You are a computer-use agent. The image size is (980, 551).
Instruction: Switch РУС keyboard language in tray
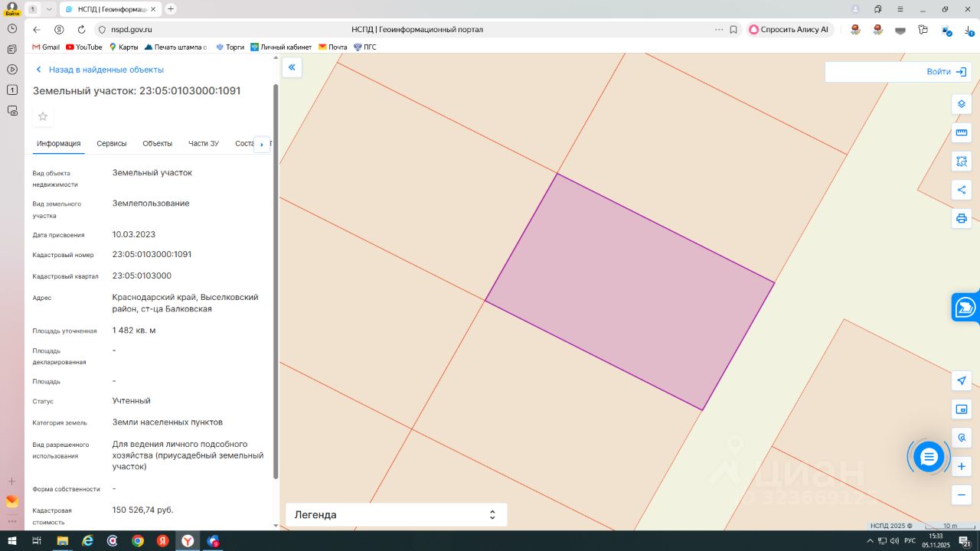tap(910, 541)
